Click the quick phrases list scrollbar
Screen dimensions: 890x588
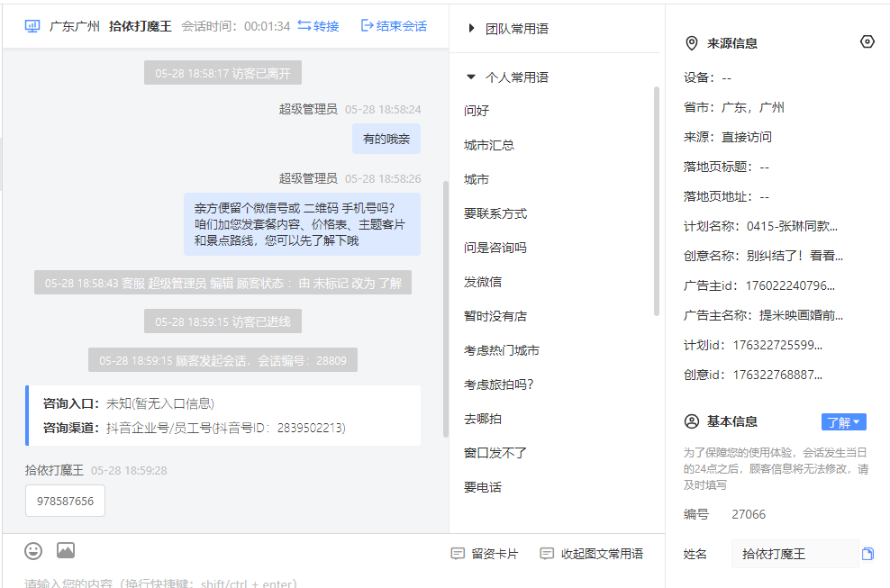click(656, 201)
